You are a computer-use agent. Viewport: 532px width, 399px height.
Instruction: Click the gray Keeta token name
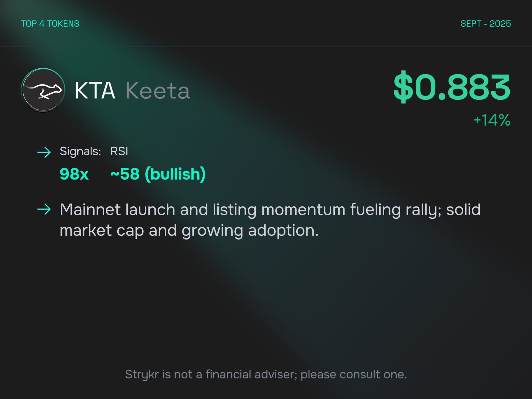pyautogui.click(x=158, y=91)
